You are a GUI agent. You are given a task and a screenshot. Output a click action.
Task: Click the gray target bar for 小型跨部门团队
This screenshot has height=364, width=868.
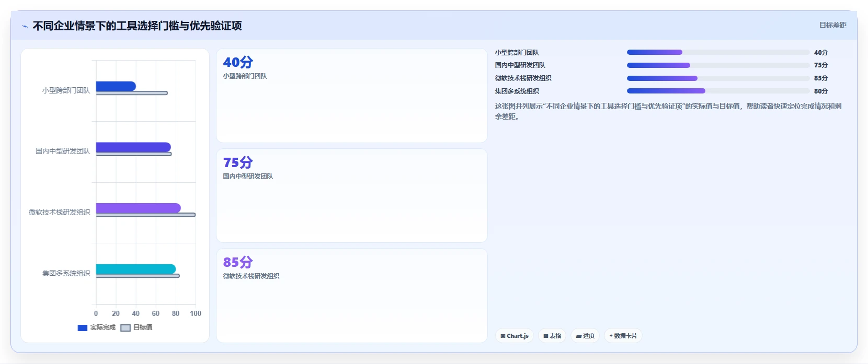point(132,93)
